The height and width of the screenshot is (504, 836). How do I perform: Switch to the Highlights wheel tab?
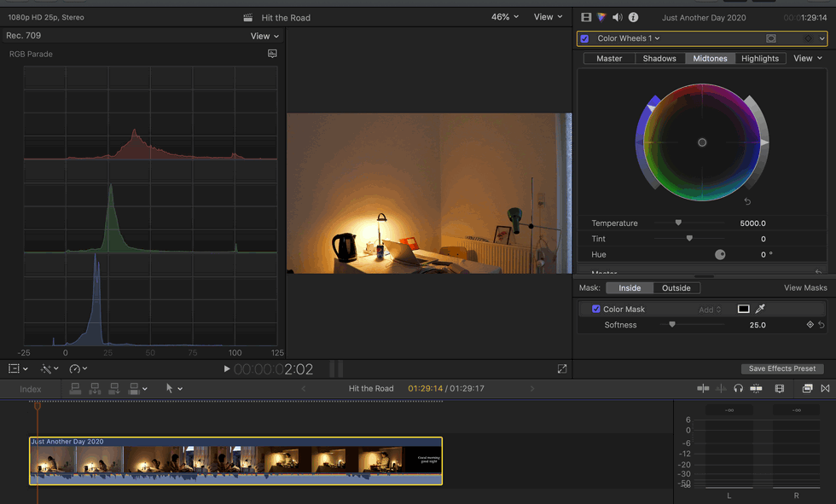(x=760, y=58)
